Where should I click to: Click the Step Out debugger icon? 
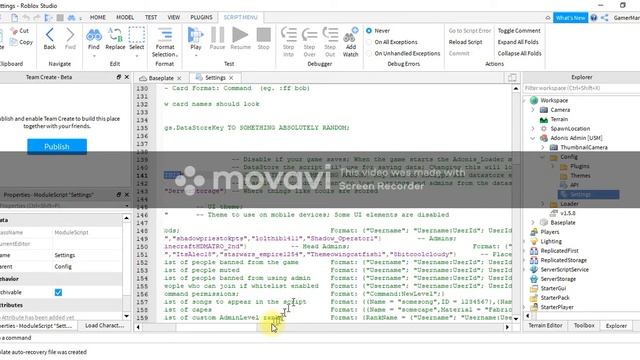tap(330, 35)
